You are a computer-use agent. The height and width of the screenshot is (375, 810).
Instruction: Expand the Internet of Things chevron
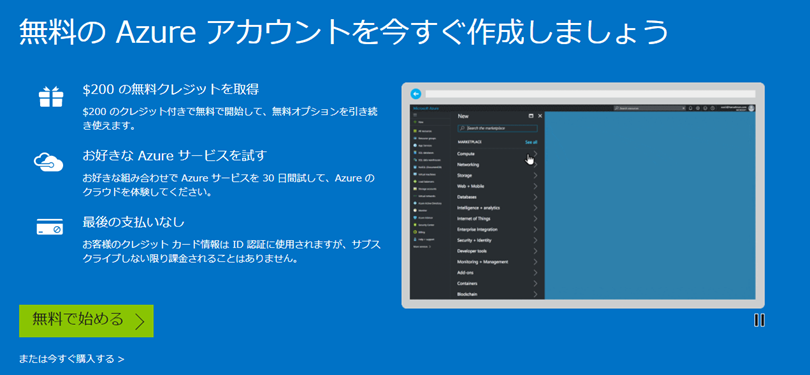coord(535,219)
